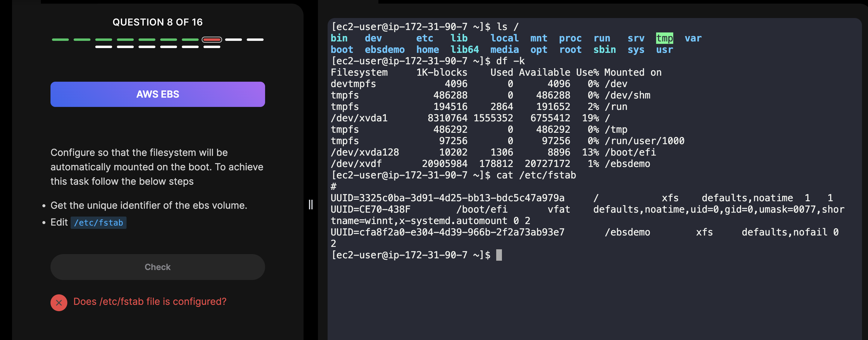
Task: Click the 'cat /etc/fstab' command line
Action: (454, 175)
